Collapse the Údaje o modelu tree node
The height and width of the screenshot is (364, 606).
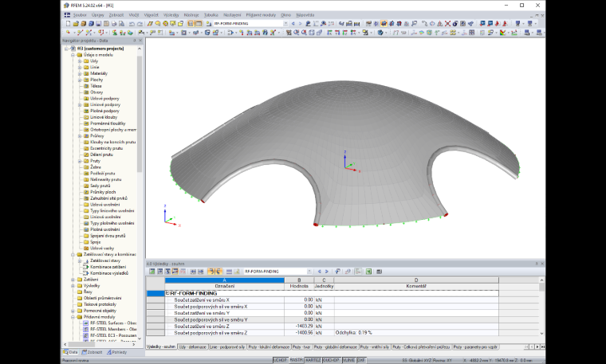[x=73, y=55]
